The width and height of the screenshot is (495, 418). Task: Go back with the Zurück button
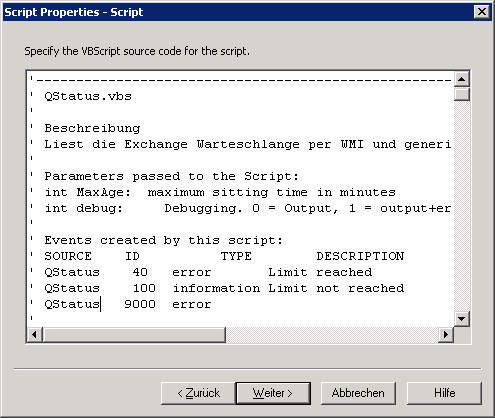click(198, 393)
